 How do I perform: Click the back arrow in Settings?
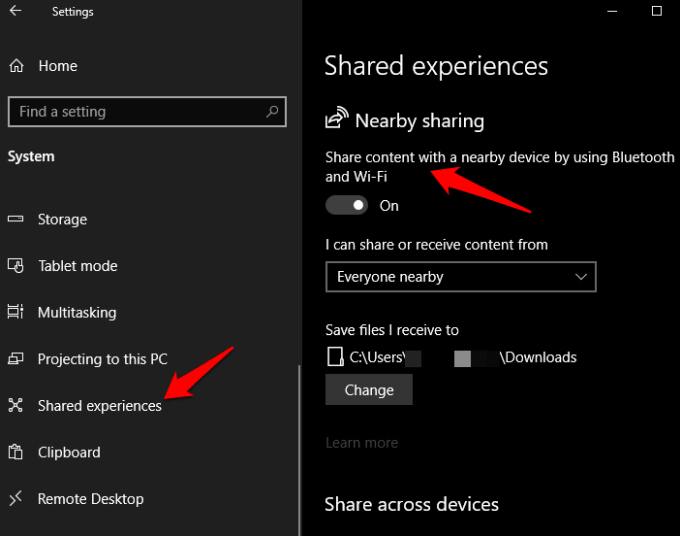point(17,12)
